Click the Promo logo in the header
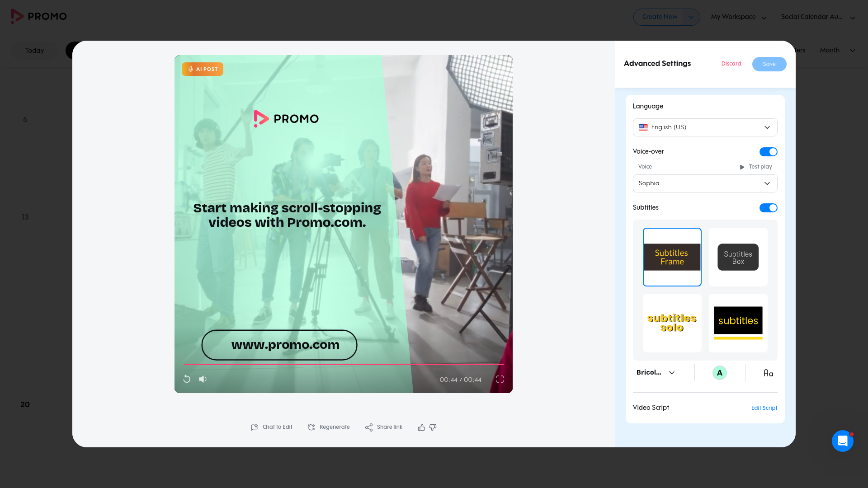 pos(38,16)
